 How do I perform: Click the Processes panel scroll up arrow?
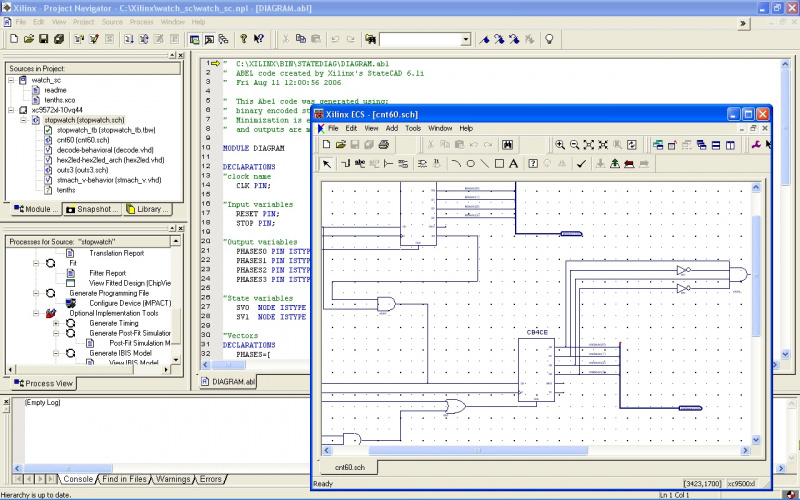click(176, 241)
